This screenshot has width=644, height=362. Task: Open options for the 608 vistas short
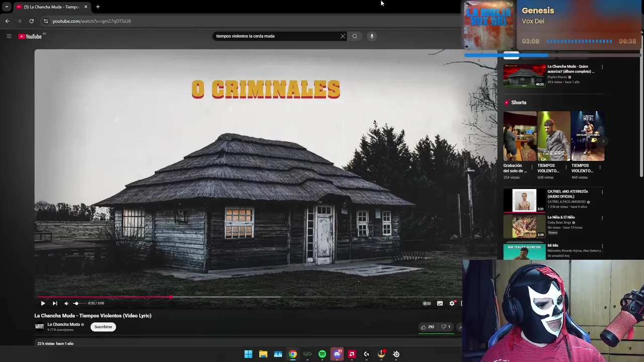[x=566, y=167]
